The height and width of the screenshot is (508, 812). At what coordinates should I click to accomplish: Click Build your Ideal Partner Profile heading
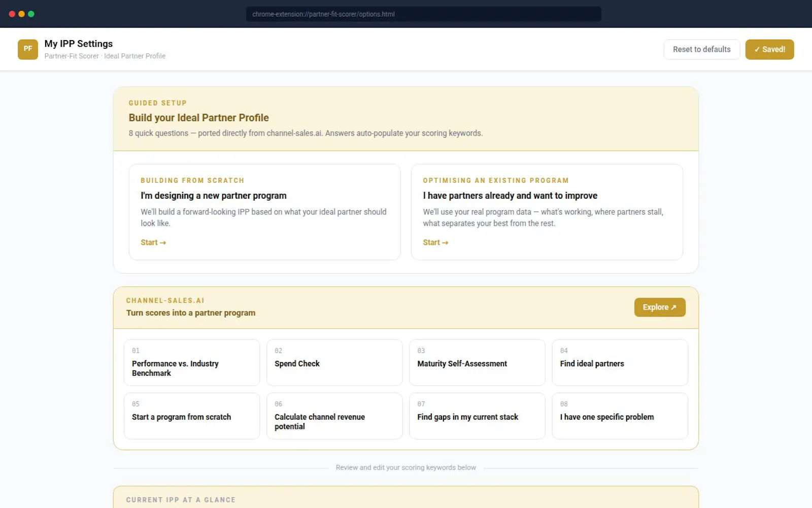pos(198,118)
